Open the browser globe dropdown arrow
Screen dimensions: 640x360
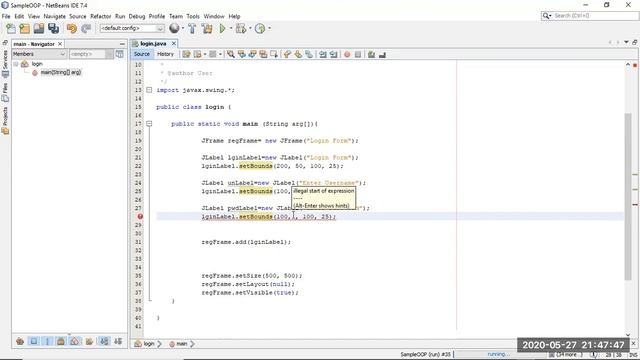(x=182, y=28)
